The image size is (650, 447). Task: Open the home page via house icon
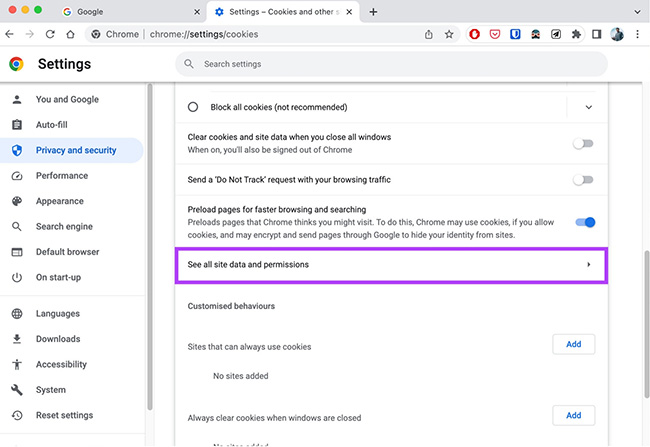tap(70, 34)
